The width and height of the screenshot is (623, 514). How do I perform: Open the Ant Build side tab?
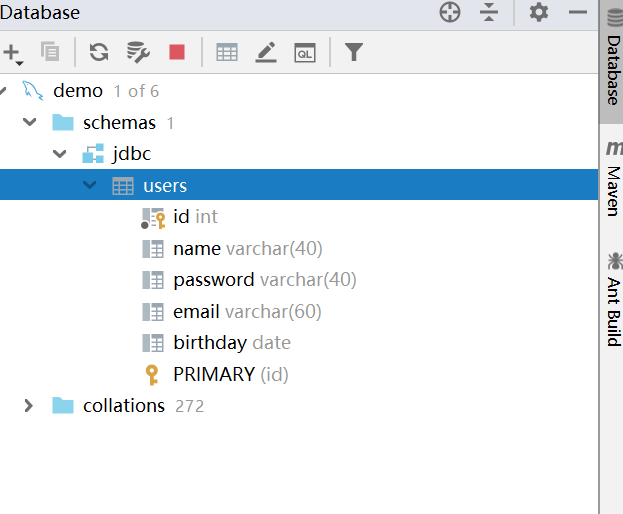[612, 300]
